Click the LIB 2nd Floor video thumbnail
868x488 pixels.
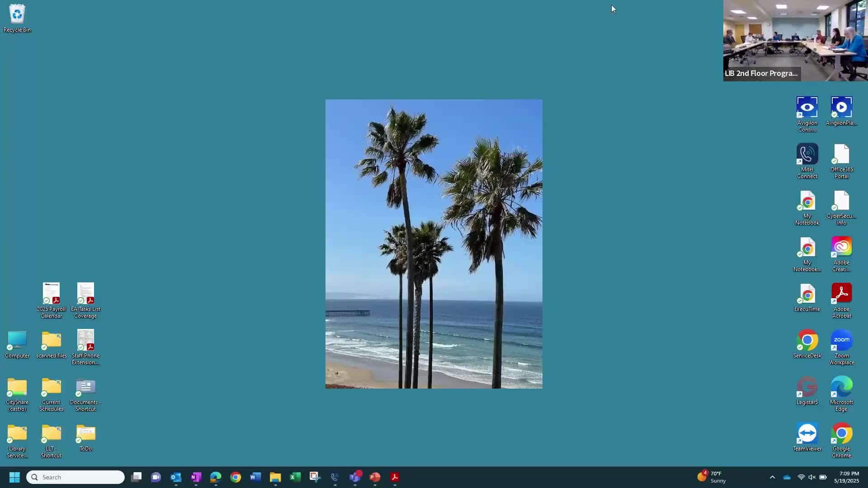(x=795, y=41)
